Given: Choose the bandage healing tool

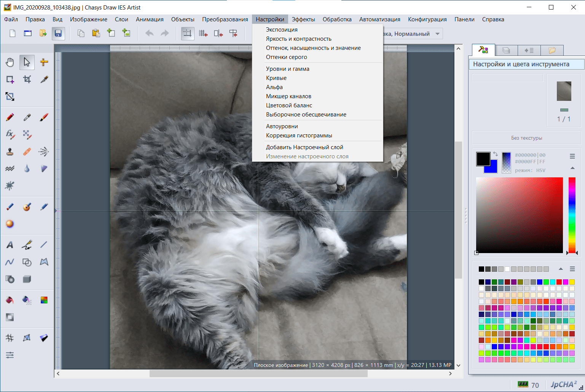Looking at the screenshot, I should pyautogui.click(x=27, y=151).
